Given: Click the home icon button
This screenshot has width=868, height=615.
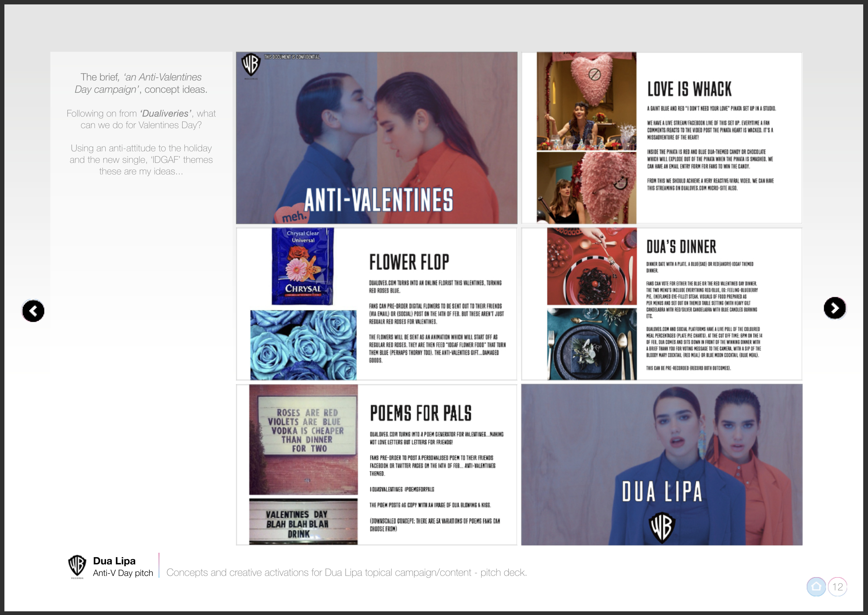Looking at the screenshot, I should tap(816, 587).
